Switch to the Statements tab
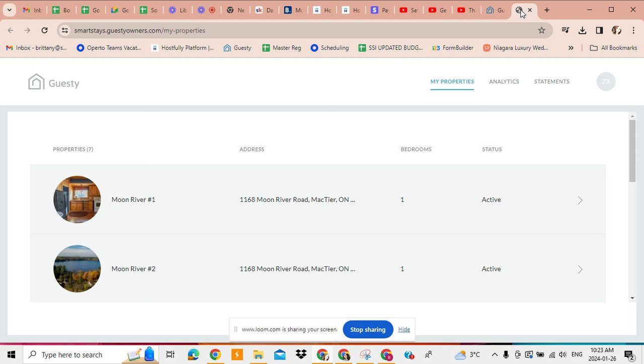Viewport: 644px width, 364px height. click(x=551, y=82)
